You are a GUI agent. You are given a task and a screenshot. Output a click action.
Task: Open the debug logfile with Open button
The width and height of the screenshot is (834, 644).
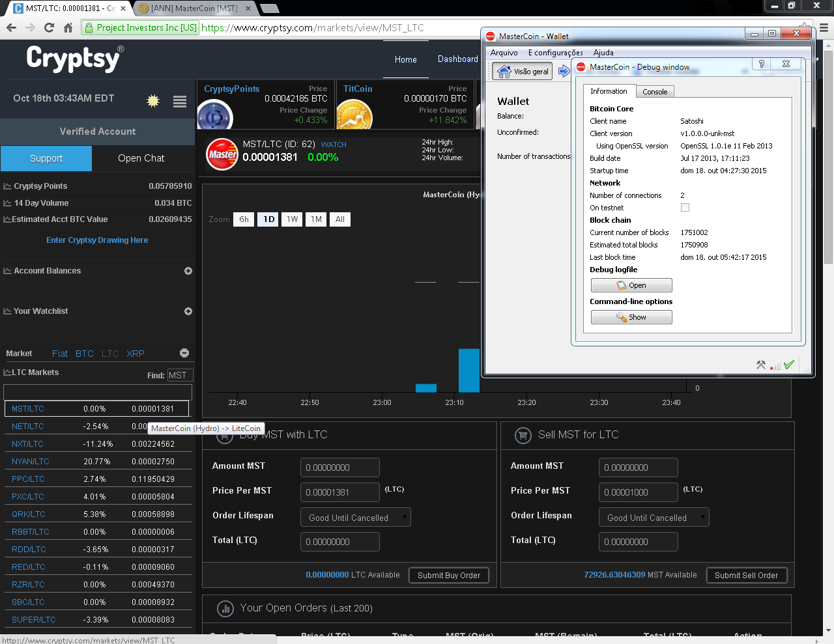tap(631, 285)
